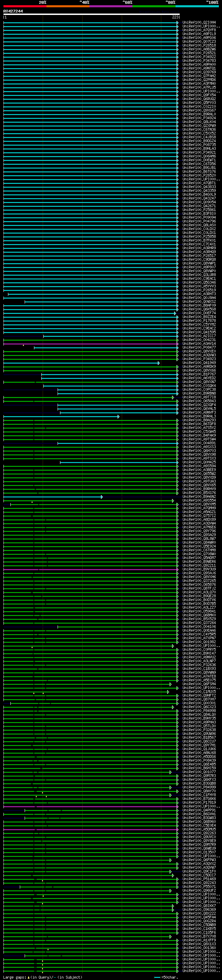The image size is (222, 980).
Task: Click the UniRef100_Q0H425 label
Action: 199,462
